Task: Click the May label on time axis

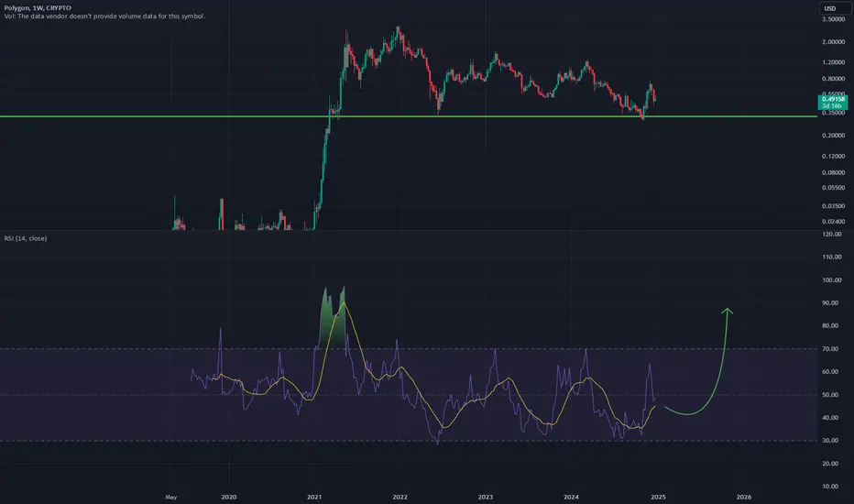Action: (x=171, y=497)
